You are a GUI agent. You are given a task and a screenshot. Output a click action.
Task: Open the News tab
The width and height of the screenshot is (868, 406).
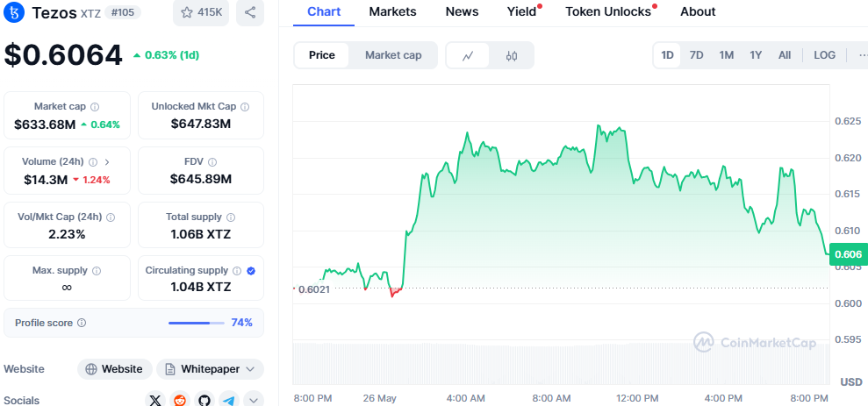(462, 11)
